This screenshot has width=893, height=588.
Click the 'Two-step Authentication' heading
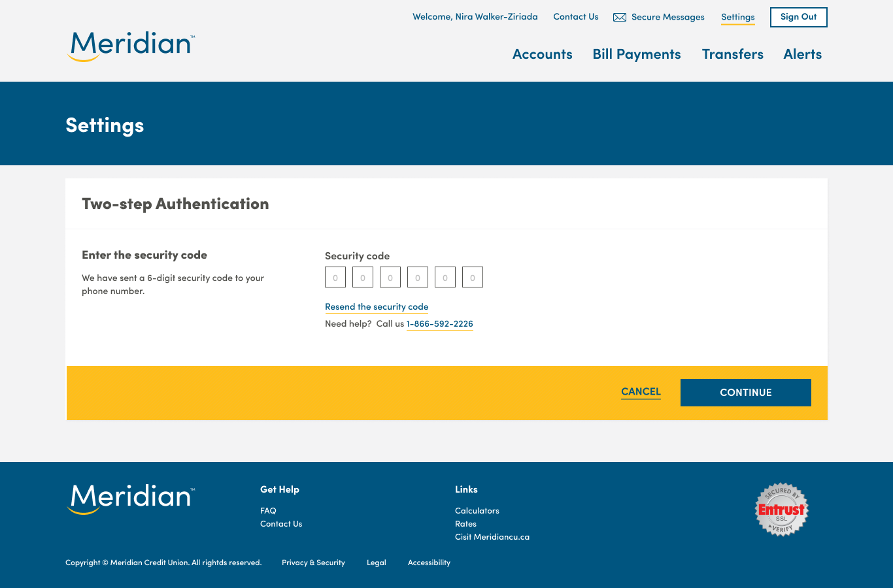tap(175, 204)
